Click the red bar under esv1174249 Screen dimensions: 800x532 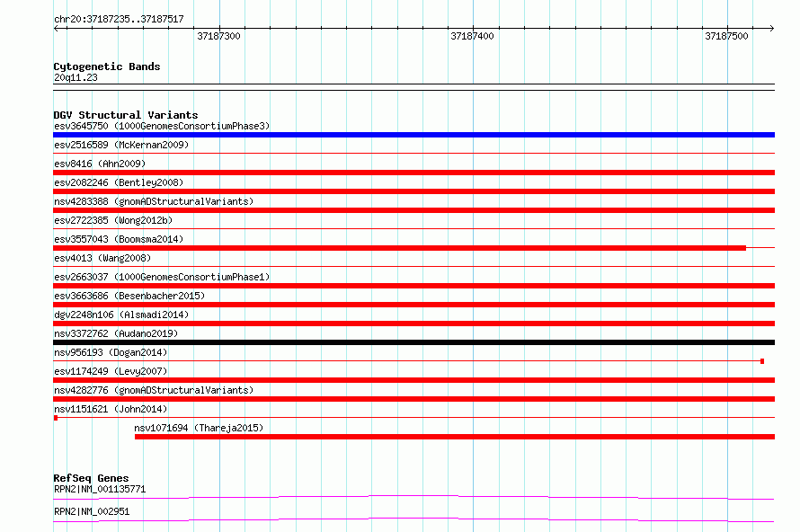click(x=413, y=380)
